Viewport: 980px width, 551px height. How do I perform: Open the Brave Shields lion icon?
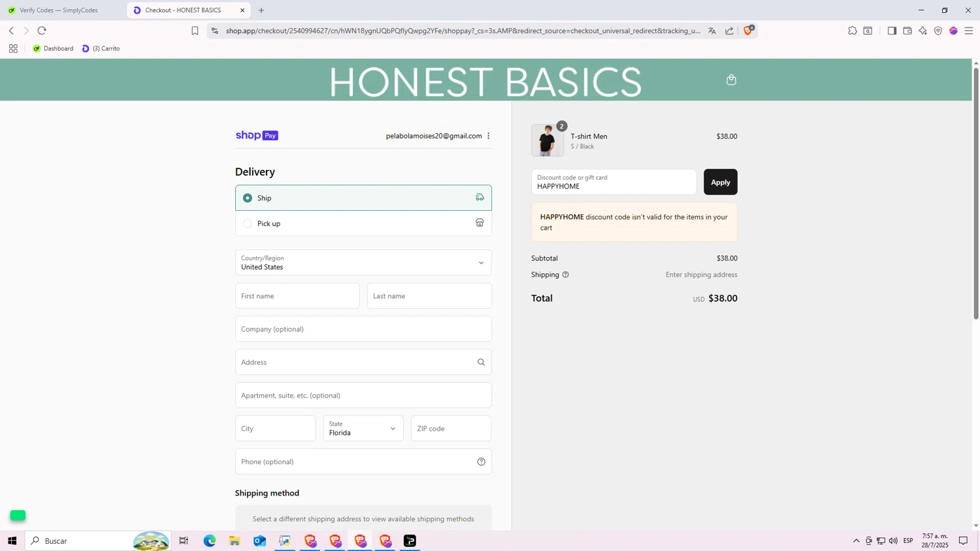(748, 31)
